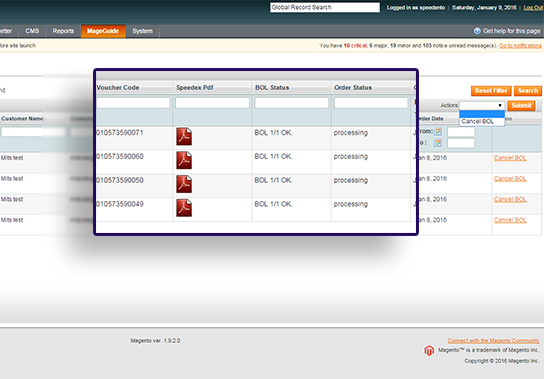The width and height of the screenshot is (544, 379).
Task: Focus the BOL Status filter field
Action: coord(291,103)
